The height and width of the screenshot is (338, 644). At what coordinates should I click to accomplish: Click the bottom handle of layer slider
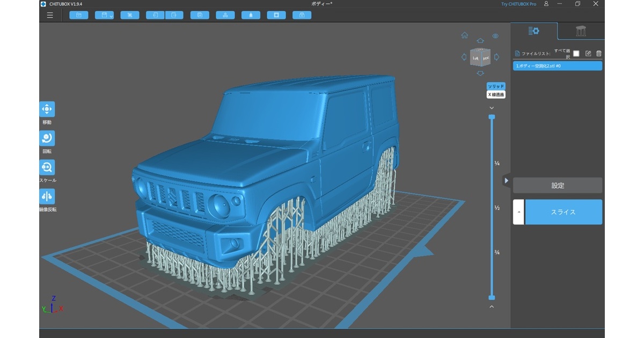492,297
